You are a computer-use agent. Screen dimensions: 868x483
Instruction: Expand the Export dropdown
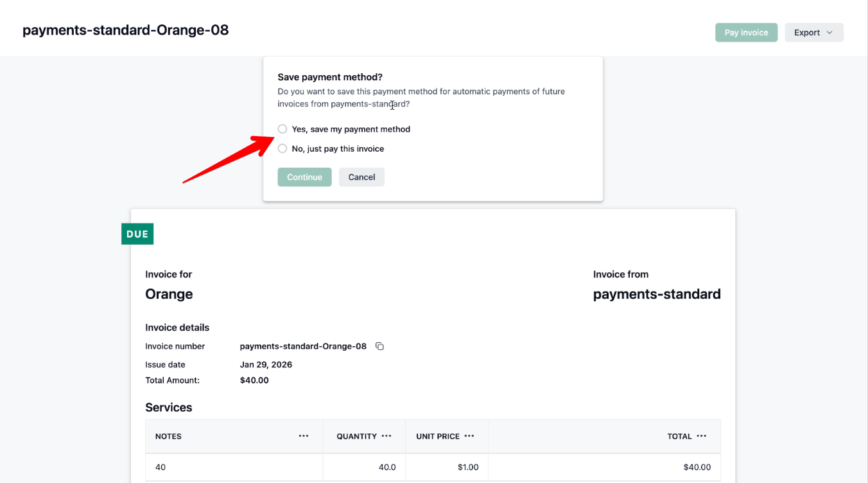(x=813, y=33)
